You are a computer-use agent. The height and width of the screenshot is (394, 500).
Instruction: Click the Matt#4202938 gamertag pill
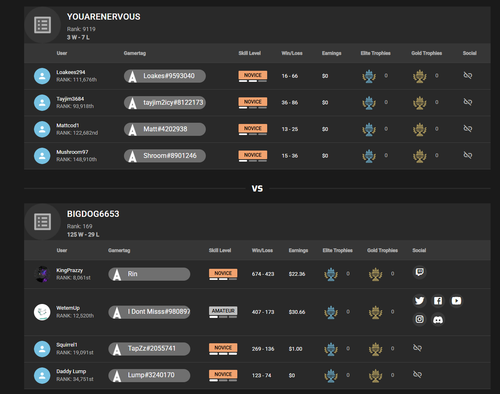pos(165,129)
